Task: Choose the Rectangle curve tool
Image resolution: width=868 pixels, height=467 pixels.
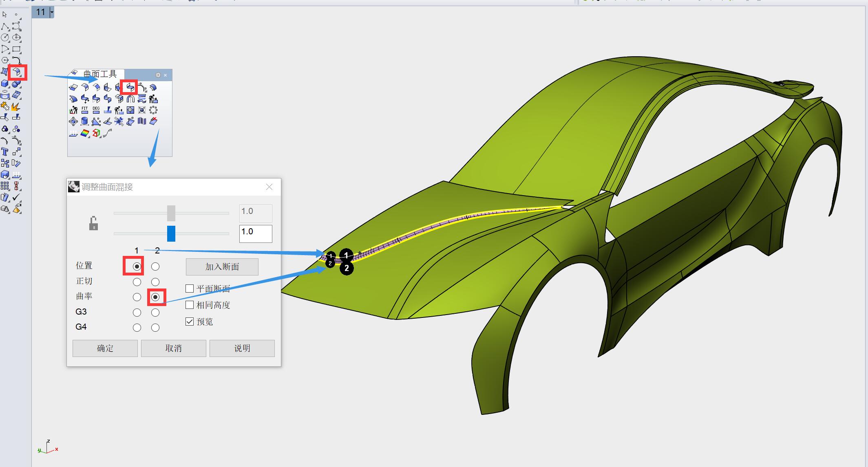Action: coord(16,49)
